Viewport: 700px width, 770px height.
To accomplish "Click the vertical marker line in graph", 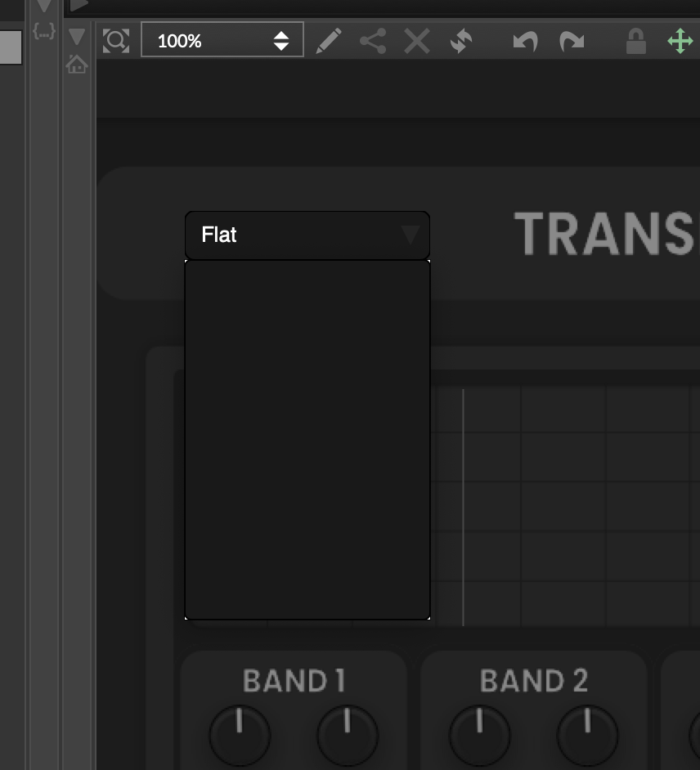I will [x=463, y=508].
